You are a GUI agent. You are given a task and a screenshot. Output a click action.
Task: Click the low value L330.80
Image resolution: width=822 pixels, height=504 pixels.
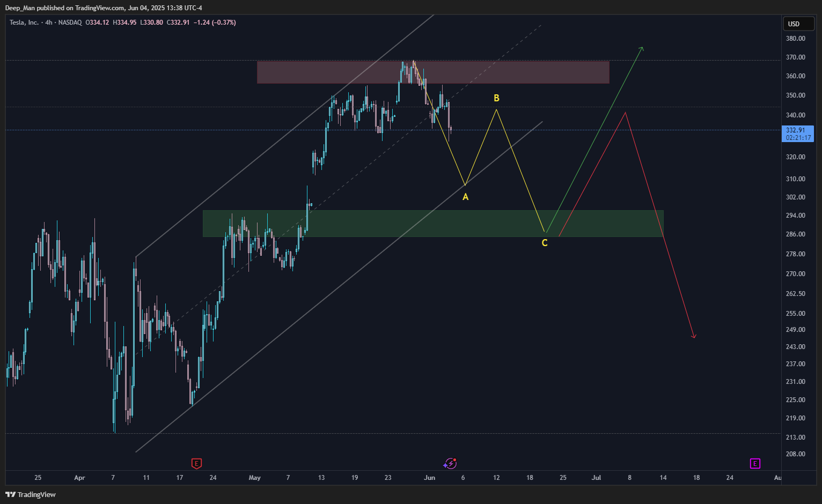point(151,23)
